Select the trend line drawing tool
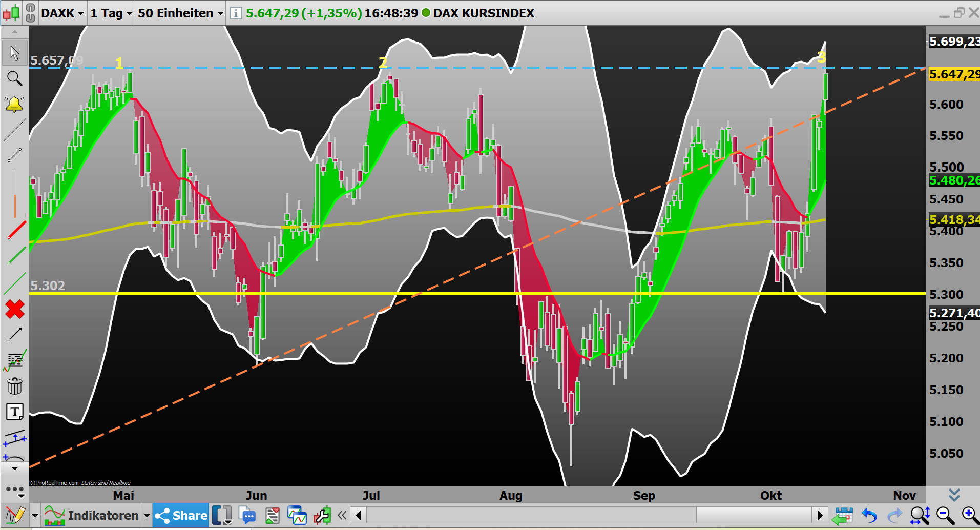Viewport: 980px width, 530px height. pos(15,129)
